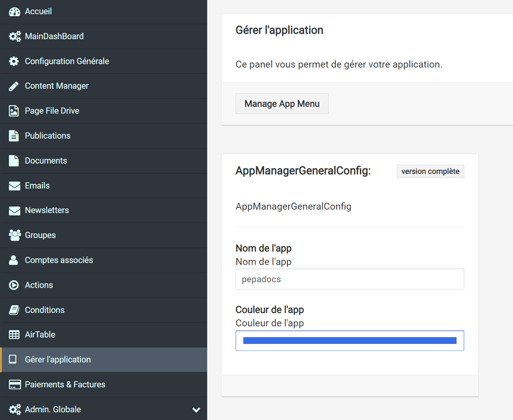Image resolution: width=513 pixels, height=420 pixels.
Task: Select the active Gérer l'application entry
Action: click(104, 360)
